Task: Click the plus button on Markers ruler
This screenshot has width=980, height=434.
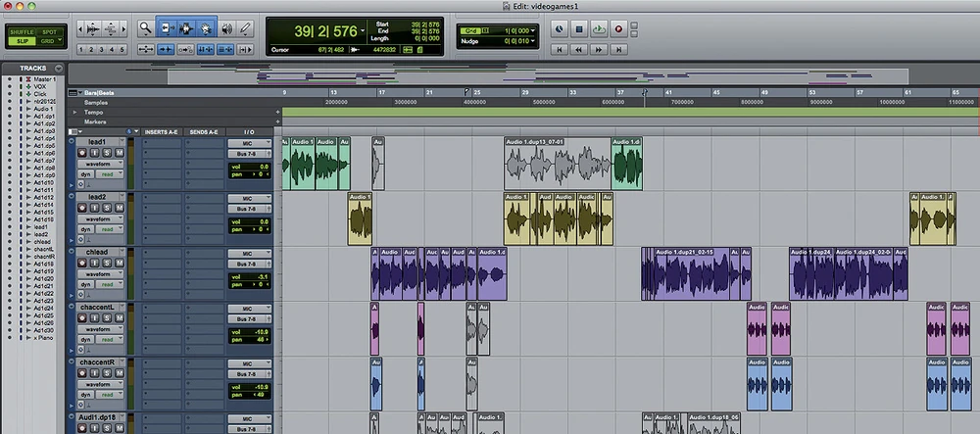Action: click(277, 121)
